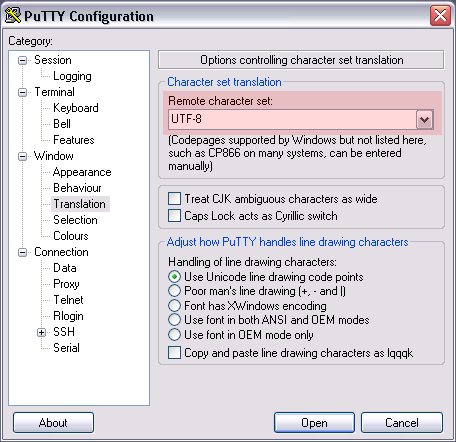Open the Colours category
This screenshot has height=442, width=456.
tap(71, 236)
